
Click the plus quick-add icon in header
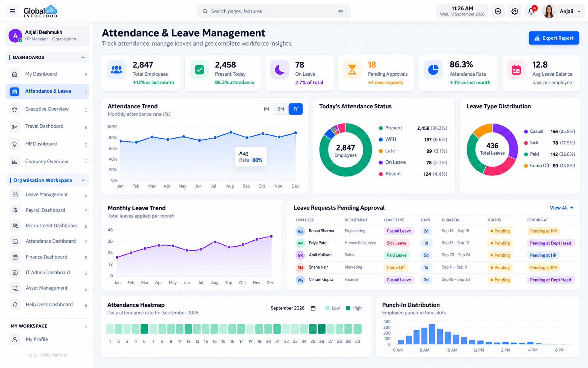click(498, 11)
